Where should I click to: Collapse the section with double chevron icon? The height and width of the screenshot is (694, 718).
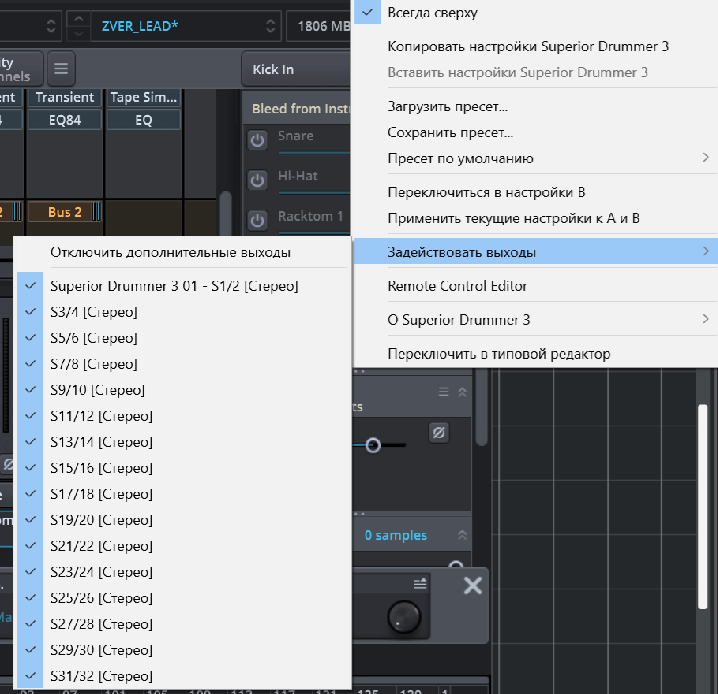tap(462, 392)
